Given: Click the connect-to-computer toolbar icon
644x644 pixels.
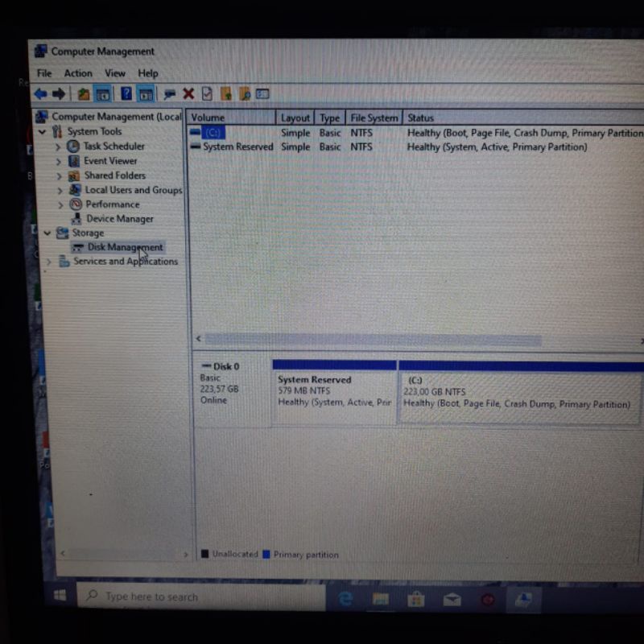Looking at the screenshot, I should point(169,94).
